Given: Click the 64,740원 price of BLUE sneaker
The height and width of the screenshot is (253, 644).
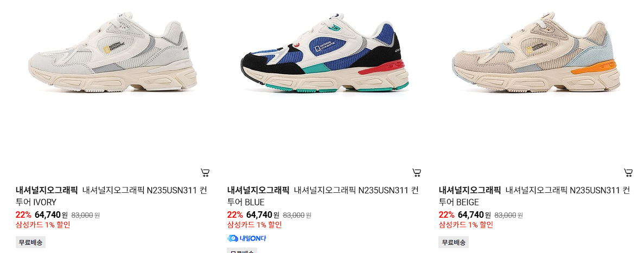Looking at the screenshot, I should (x=263, y=215).
